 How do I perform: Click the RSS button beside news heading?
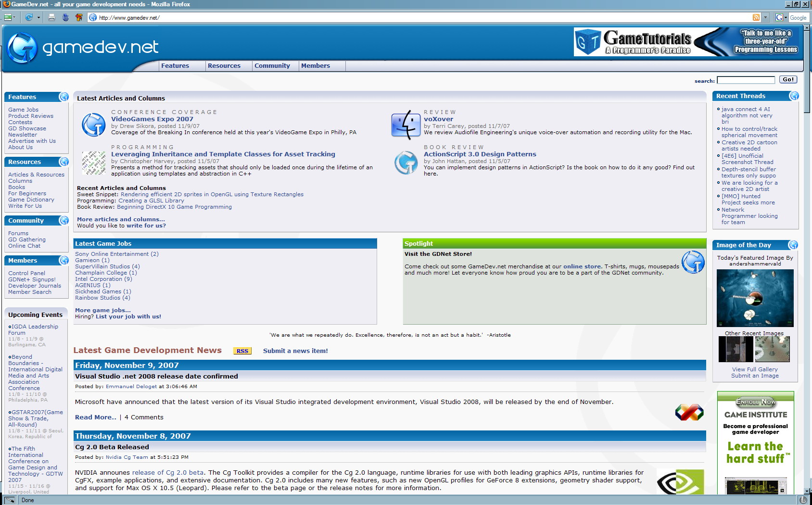click(242, 351)
